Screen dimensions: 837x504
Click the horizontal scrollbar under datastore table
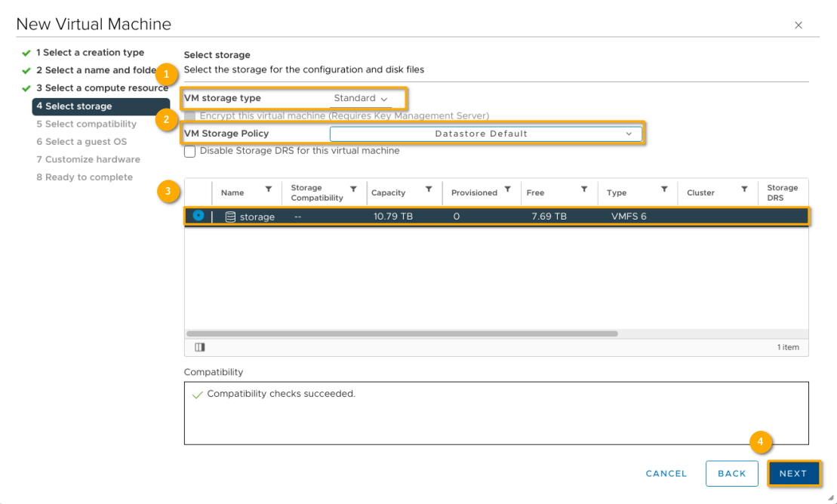(402, 333)
